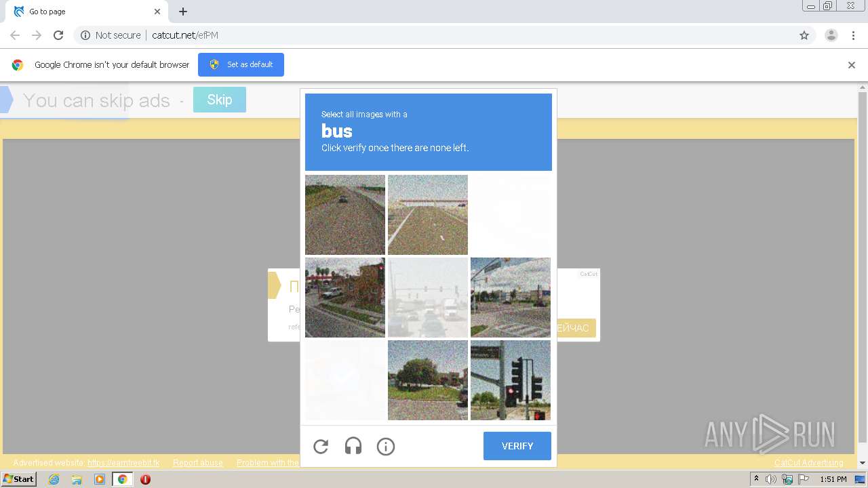Screen dimensions: 868x488
Task: Click the clock showing 1:51 PM
Action: [x=833, y=479]
